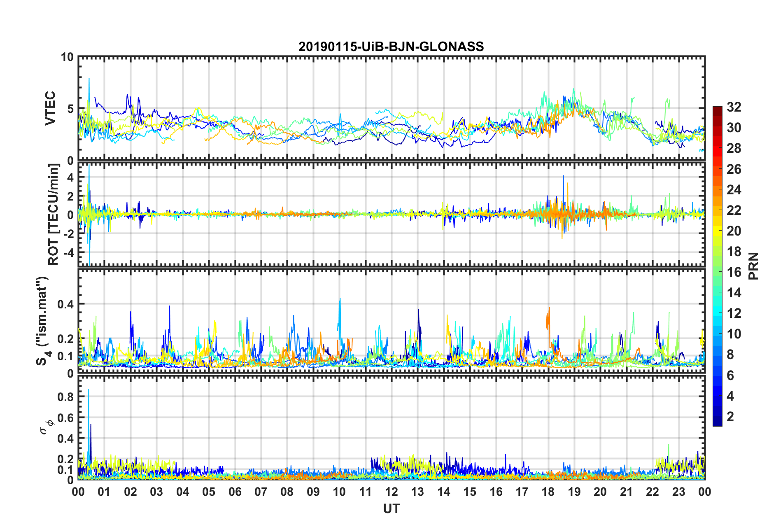783x532 pixels.
Task: Select the UT axis hour label 18
Action: [548, 492]
